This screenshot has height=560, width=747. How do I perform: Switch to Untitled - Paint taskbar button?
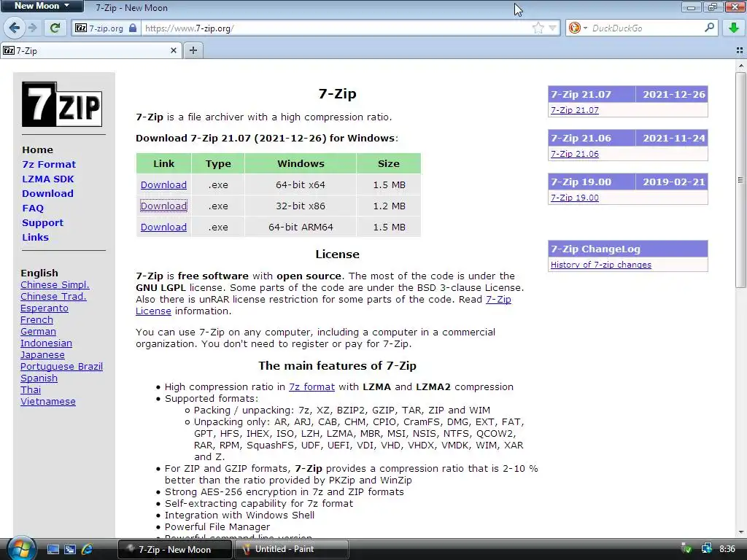(x=292, y=549)
